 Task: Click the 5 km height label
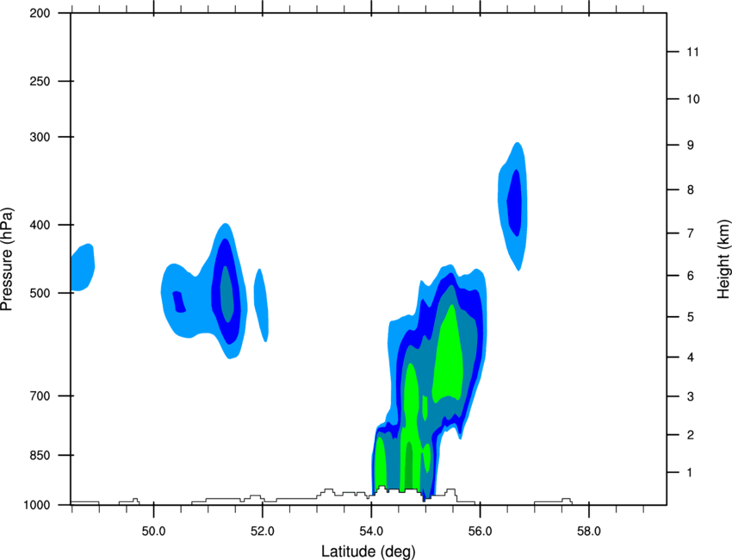pos(691,317)
